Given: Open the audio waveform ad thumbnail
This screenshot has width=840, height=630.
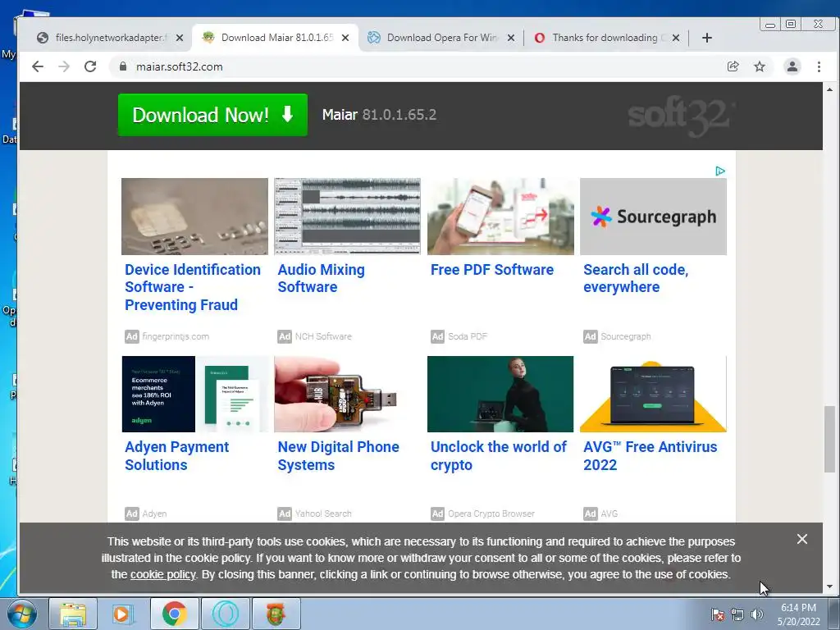Looking at the screenshot, I should [x=347, y=217].
